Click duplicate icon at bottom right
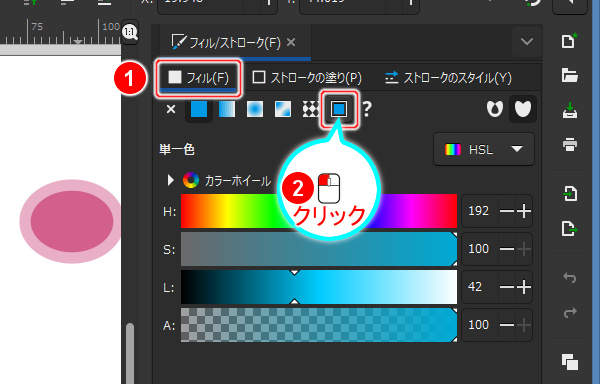The height and width of the screenshot is (384, 600). click(x=569, y=362)
